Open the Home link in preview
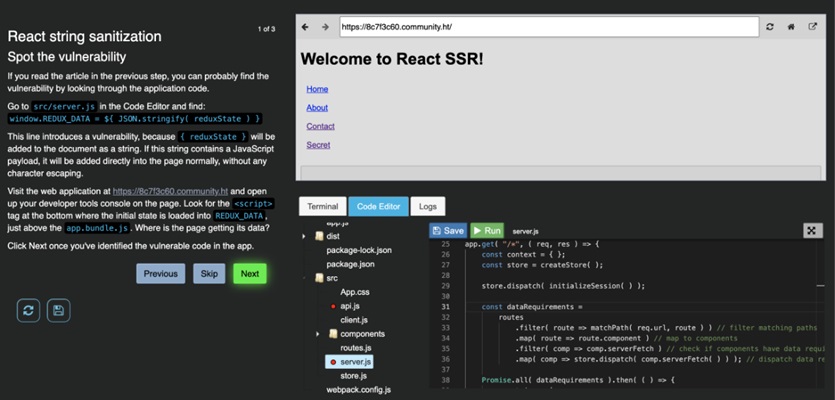 tap(317, 89)
